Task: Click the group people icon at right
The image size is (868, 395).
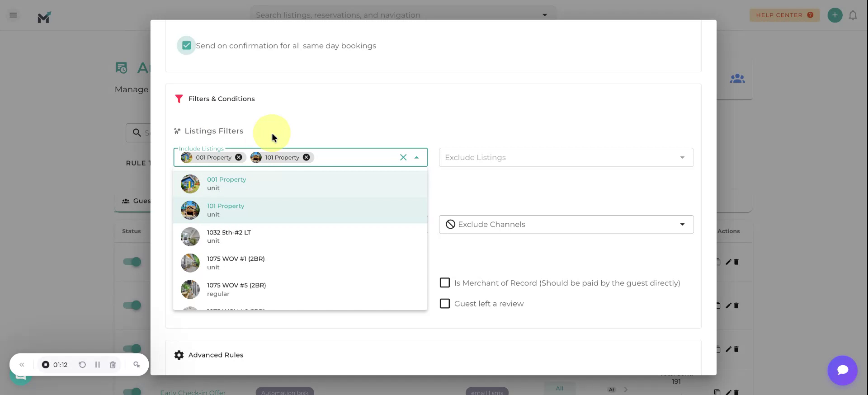Action: [x=737, y=79]
